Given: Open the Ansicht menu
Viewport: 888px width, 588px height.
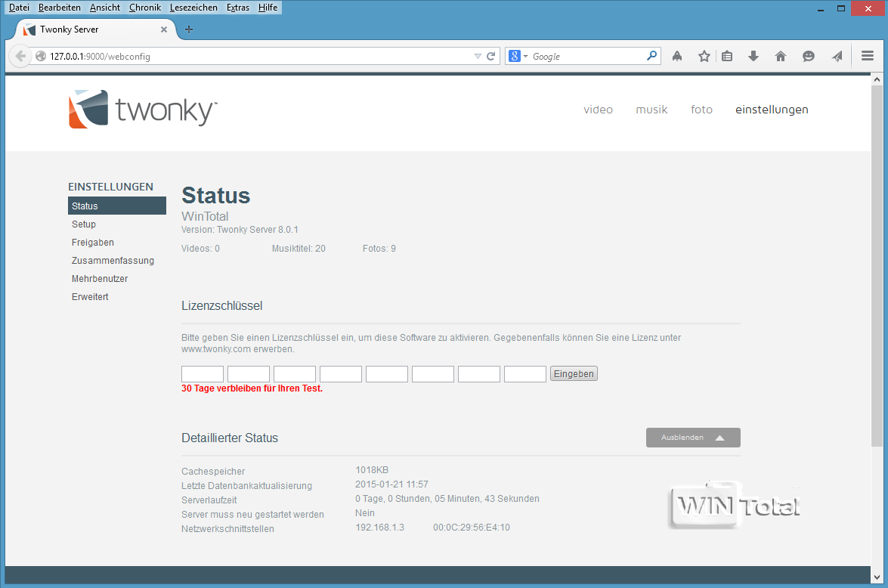Looking at the screenshot, I should [105, 8].
